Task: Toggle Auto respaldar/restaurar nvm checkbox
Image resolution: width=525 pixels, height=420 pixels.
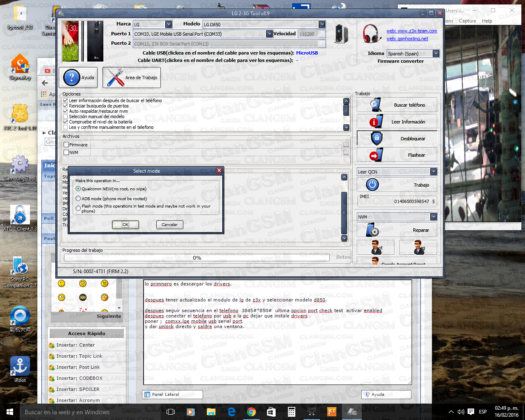Action: [65, 111]
